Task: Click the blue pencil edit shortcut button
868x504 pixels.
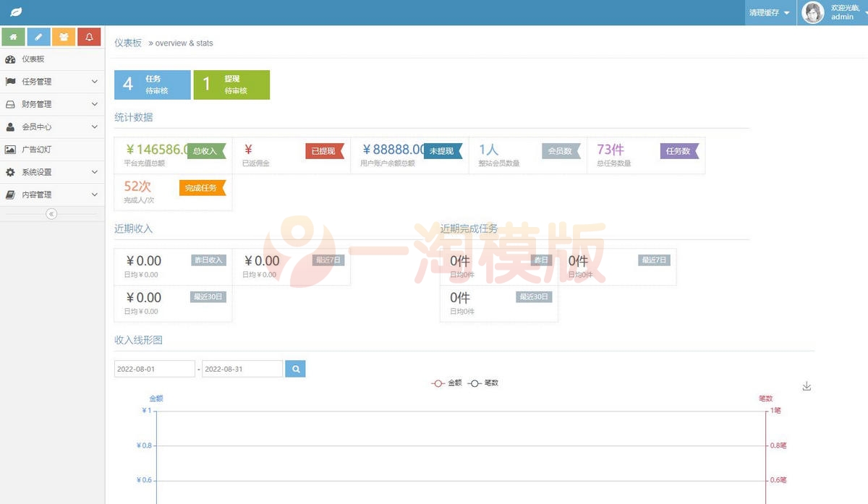Action: tap(39, 36)
